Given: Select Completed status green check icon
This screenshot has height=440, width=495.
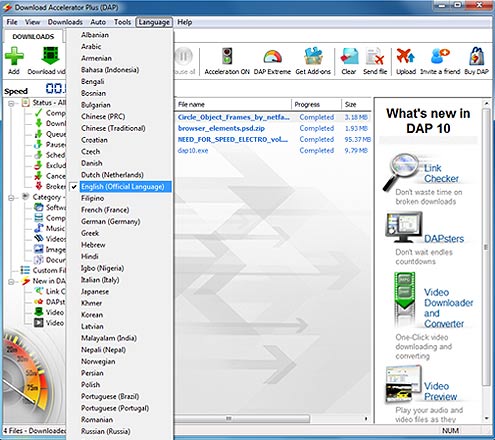Looking at the screenshot, I should (x=39, y=113).
